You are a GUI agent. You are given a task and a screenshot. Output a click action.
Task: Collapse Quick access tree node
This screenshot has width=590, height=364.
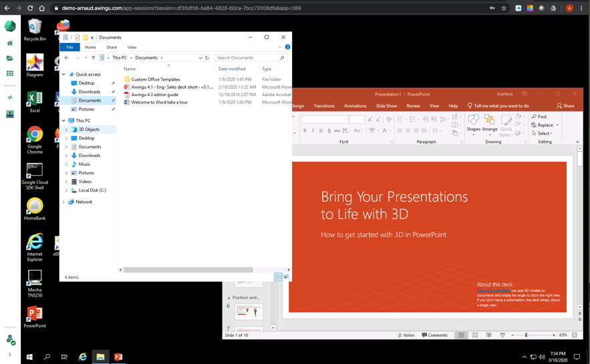click(x=63, y=74)
